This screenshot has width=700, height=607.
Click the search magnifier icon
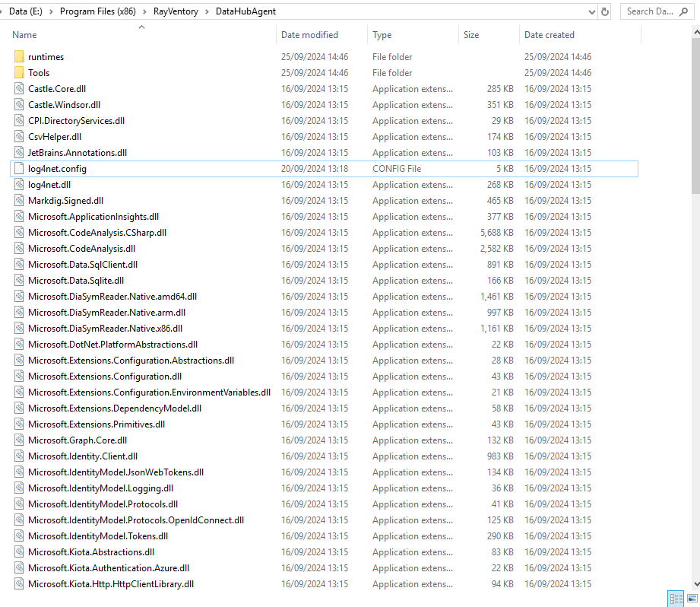[683, 11]
